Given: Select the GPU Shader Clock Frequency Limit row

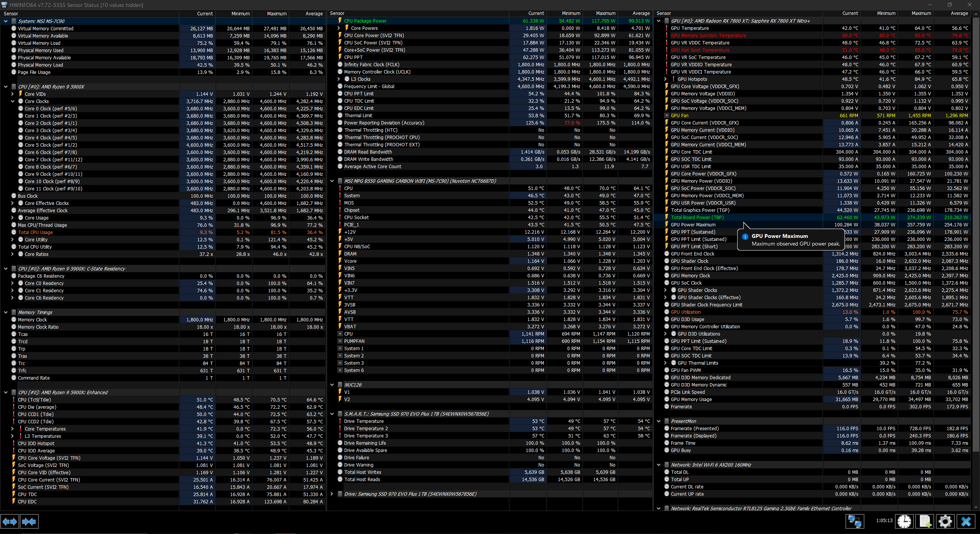Looking at the screenshot, I should pos(813,305).
